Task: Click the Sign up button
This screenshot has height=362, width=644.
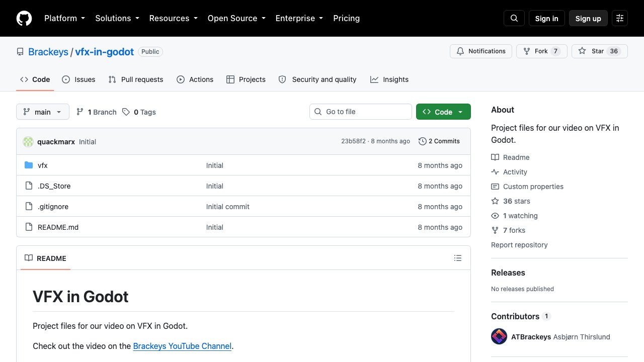Action: click(588, 18)
